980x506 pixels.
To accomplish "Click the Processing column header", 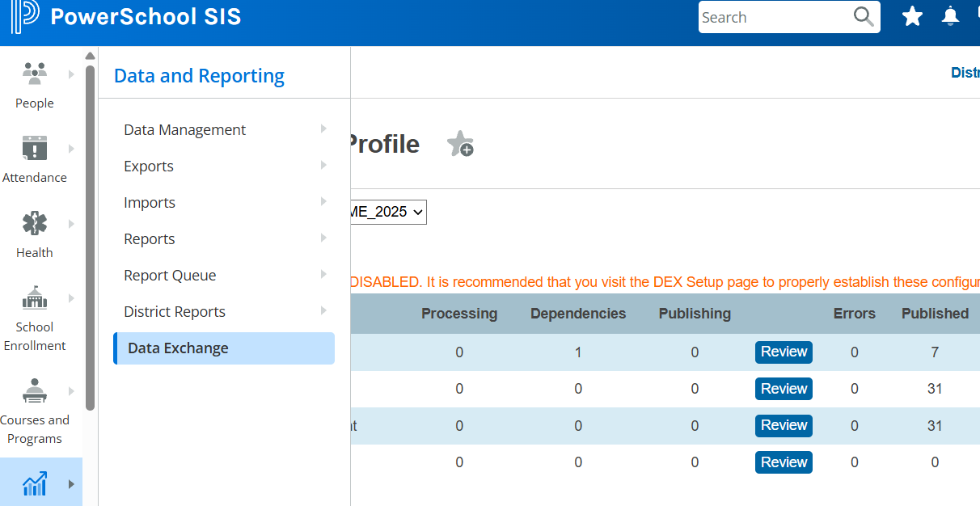I will pyautogui.click(x=459, y=314).
